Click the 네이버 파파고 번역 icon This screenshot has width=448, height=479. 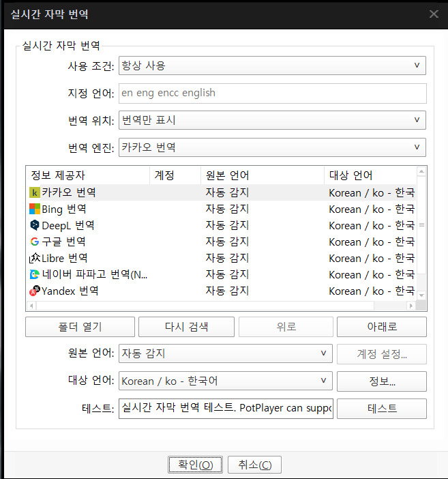point(35,274)
